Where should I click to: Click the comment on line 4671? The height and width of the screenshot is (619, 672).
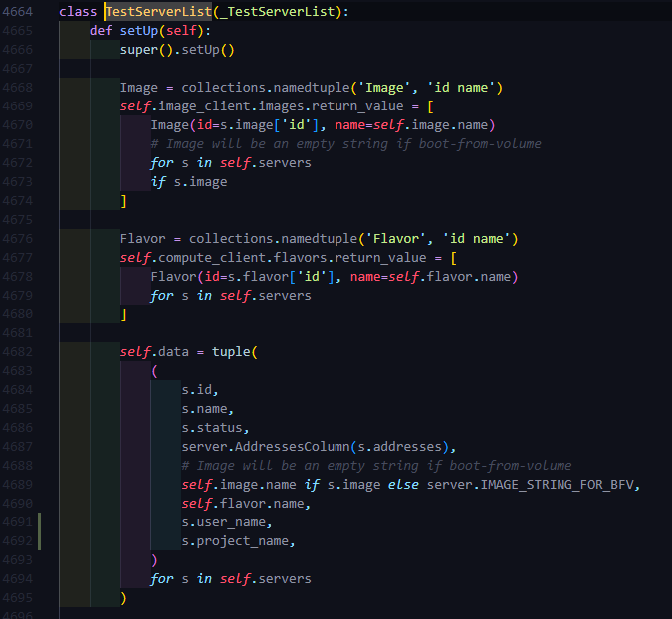345,143
